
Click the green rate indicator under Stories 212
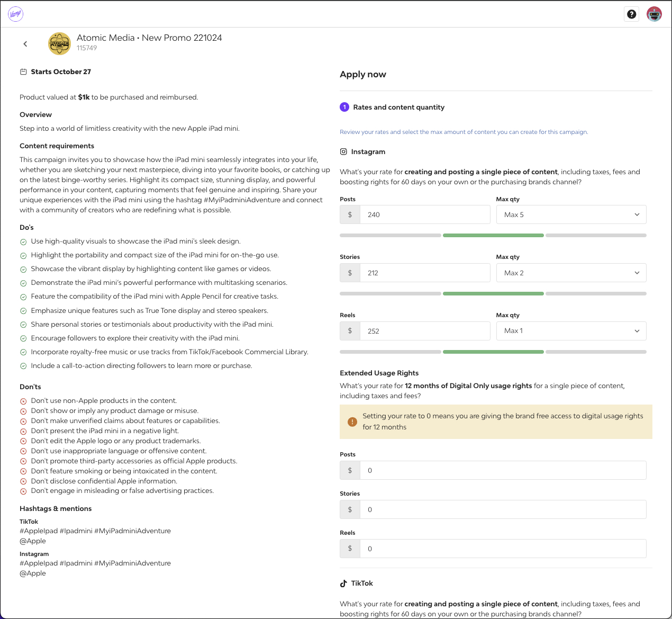pyautogui.click(x=493, y=294)
